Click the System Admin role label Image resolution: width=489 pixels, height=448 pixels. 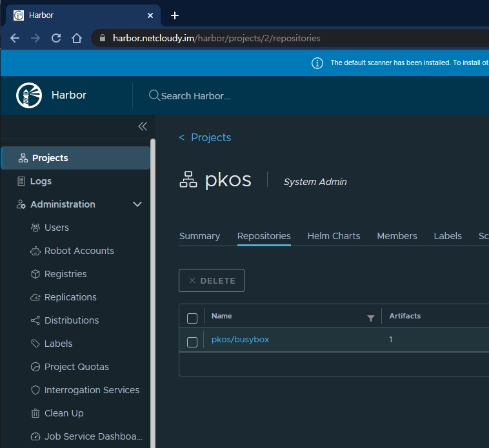[x=315, y=182]
